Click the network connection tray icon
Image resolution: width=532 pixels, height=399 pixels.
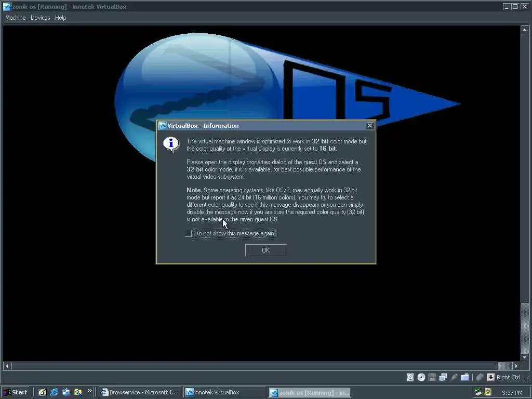point(478,392)
